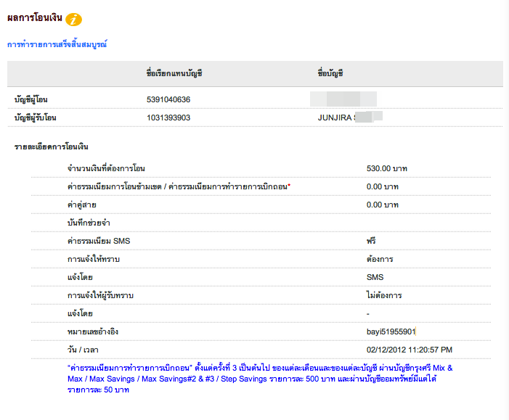Click the first แจ้งโดย label, in the SMS row

pos(80,277)
